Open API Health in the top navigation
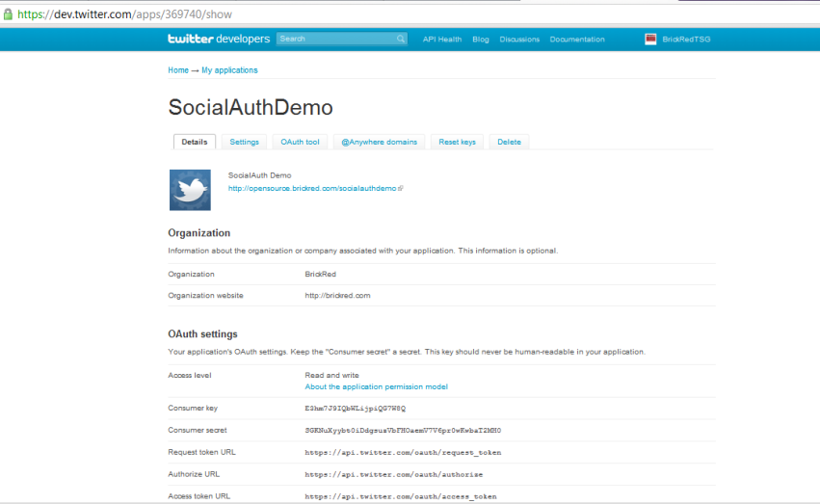This screenshot has width=820, height=504. [442, 40]
